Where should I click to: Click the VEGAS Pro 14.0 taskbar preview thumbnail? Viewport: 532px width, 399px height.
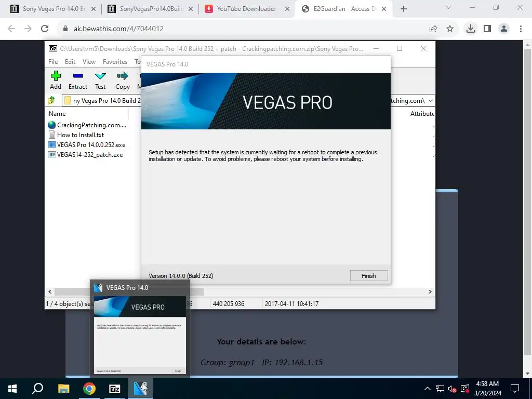tap(140, 335)
